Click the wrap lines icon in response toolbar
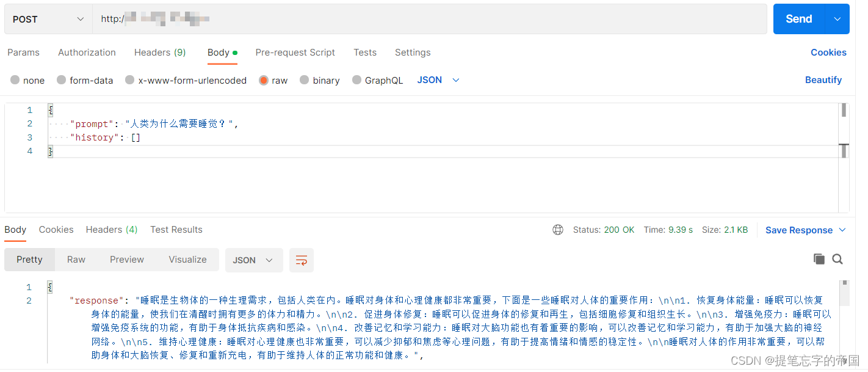 coord(302,260)
